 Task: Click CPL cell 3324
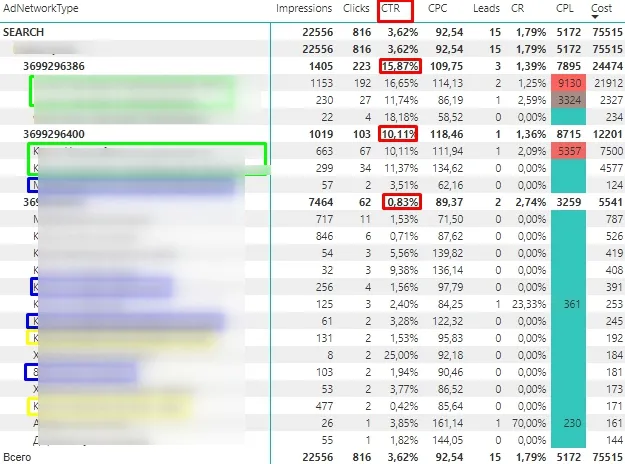coord(569,100)
